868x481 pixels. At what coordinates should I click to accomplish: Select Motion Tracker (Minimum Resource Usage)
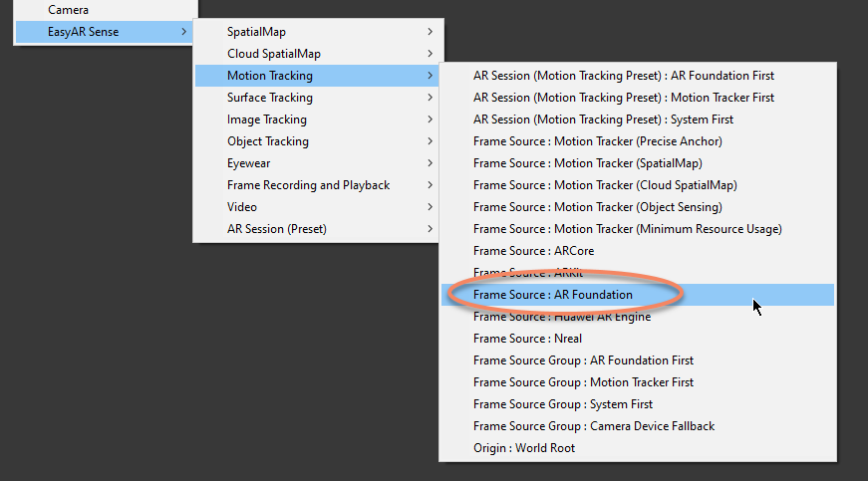[638, 229]
